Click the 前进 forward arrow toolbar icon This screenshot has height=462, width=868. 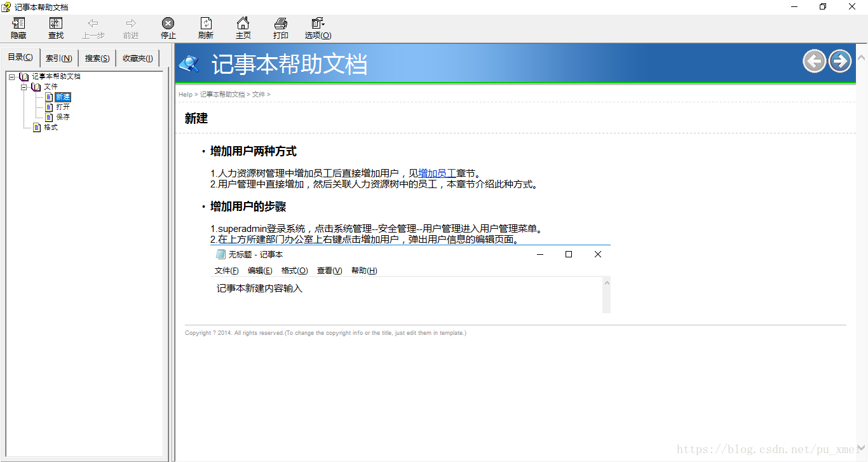click(x=131, y=24)
